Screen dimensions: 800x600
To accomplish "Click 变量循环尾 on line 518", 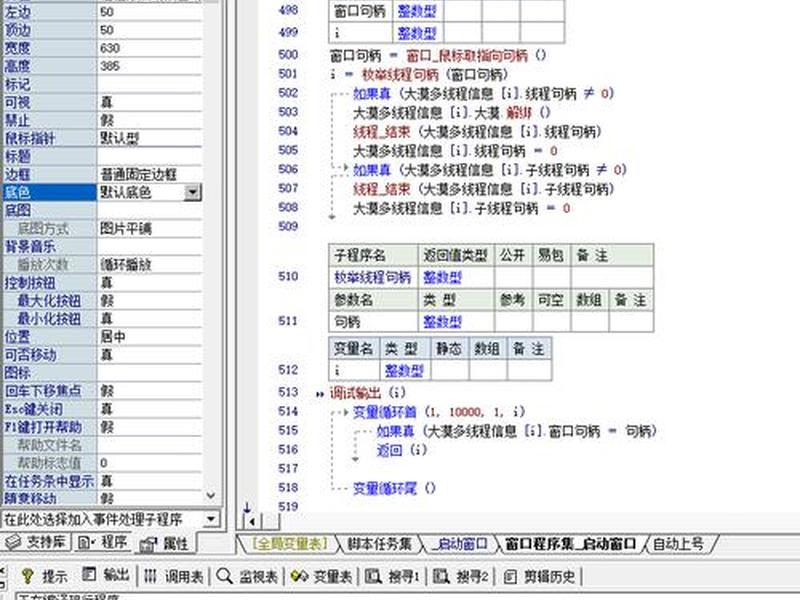I will 385,489.
